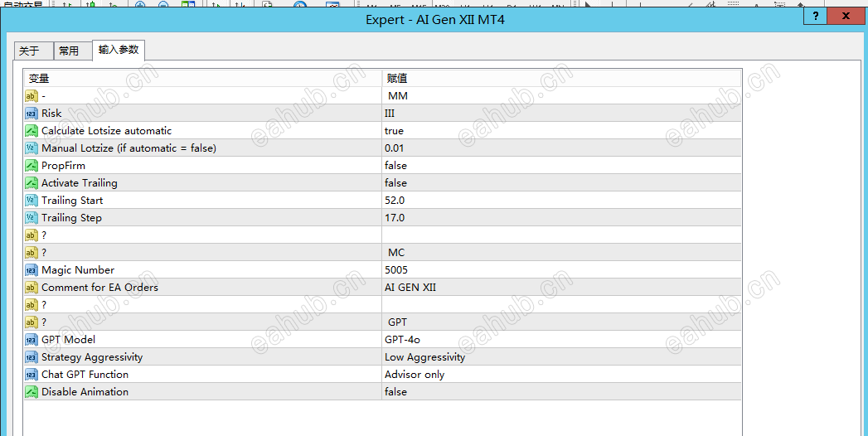This screenshot has height=436, width=868.
Task: Click the Strategy Aggressivity label
Action: pos(92,357)
